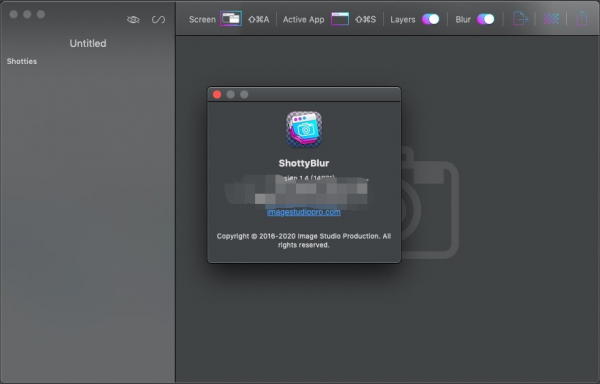Click the Screen label in toolbar
The image size is (600, 384).
click(202, 20)
